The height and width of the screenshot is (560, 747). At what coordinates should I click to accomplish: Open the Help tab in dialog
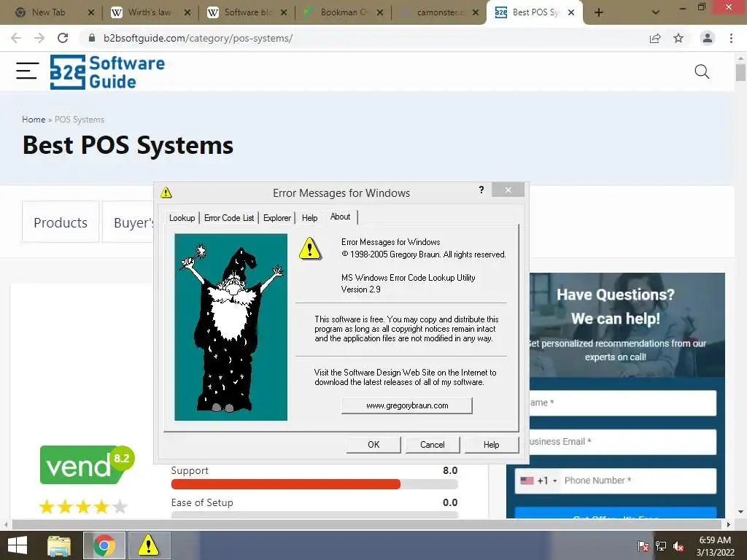309,217
